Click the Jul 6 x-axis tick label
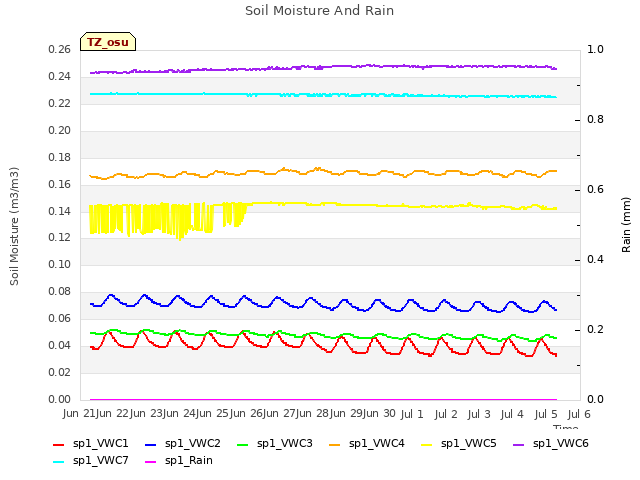The width and height of the screenshot is (640, 480). tap(579, 414)
